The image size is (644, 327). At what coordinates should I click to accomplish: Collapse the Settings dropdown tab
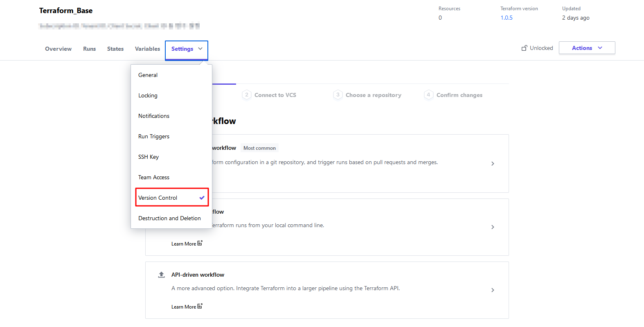(x=187, y=50)
